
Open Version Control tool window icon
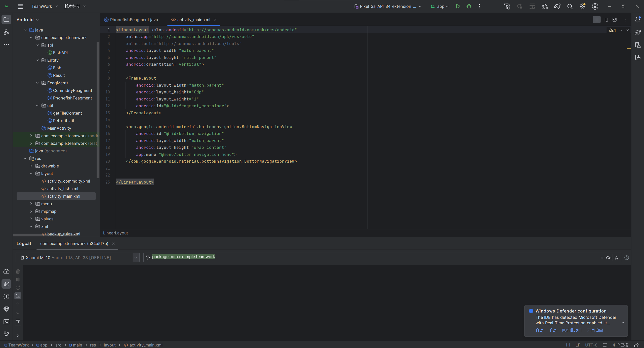[x=6, y=334]
